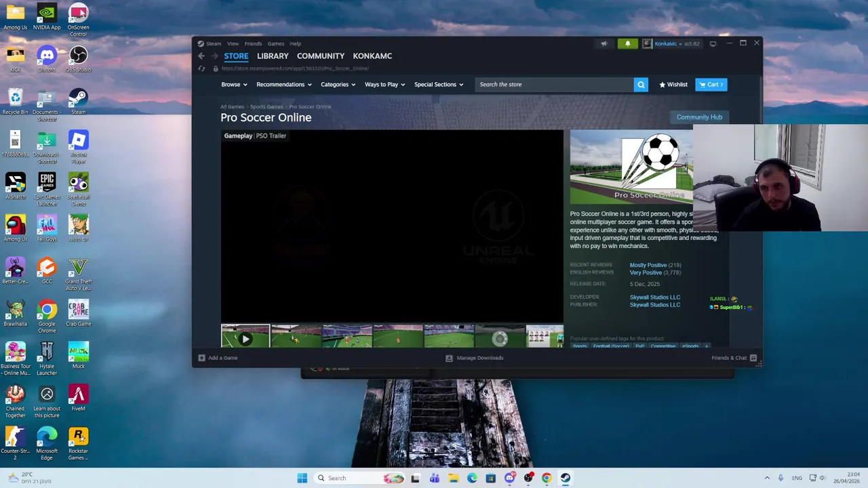Click the Steam back navigation arrow

tap(201, 56)
